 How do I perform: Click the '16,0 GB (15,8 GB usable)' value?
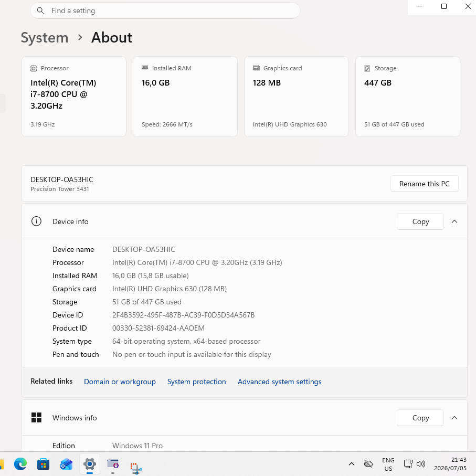[150, 276]
